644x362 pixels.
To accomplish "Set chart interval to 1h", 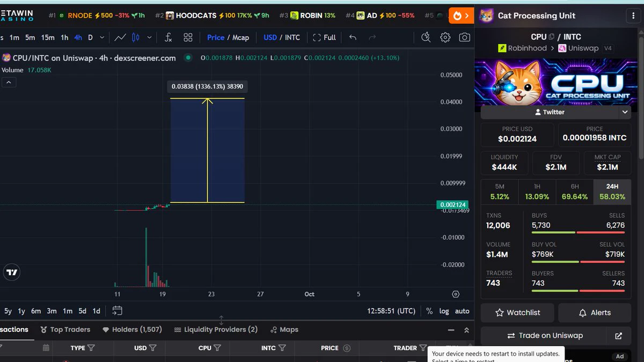I will pyautogui.click(x=64, y=38).
